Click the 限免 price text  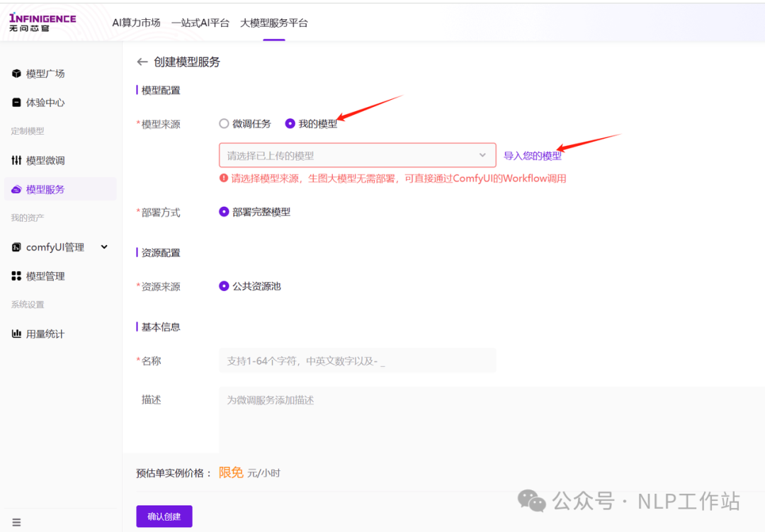[231, 472]
